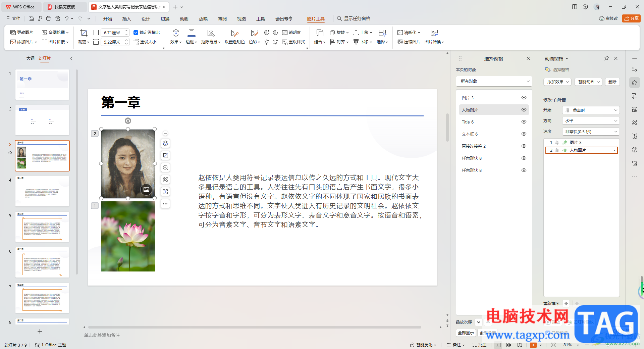The height and width of the screenshot is (349, 644).
Task: Click the 更改图片 change picture icon
Action: pos(13,33)
